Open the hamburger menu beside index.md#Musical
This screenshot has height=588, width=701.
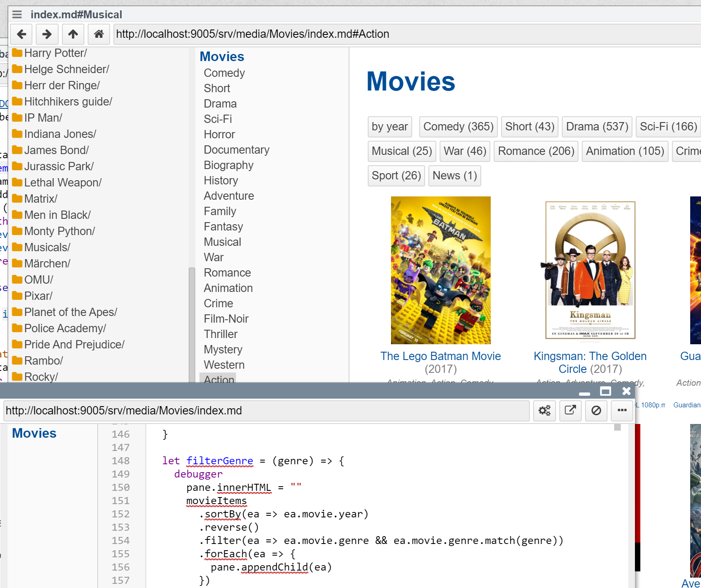17,15
